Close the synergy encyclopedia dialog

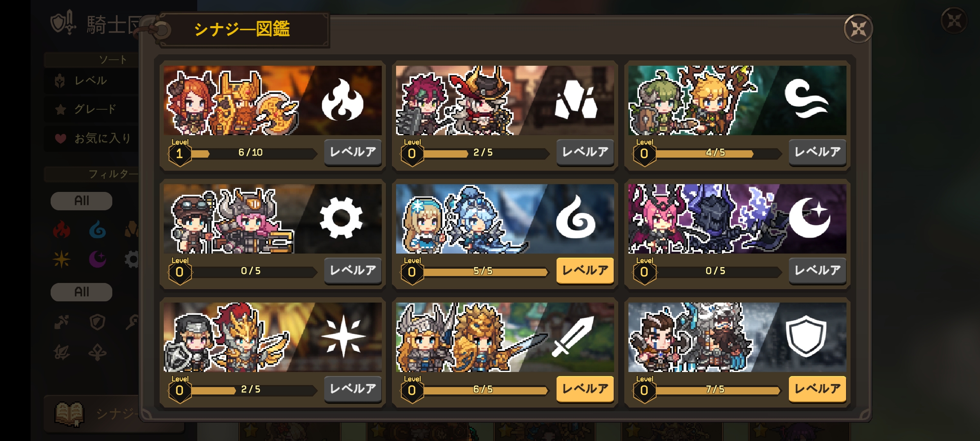pos(858,29)
